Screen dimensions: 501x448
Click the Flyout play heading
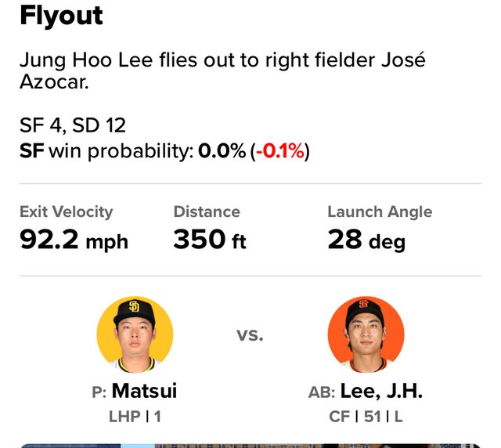[61, 16]
